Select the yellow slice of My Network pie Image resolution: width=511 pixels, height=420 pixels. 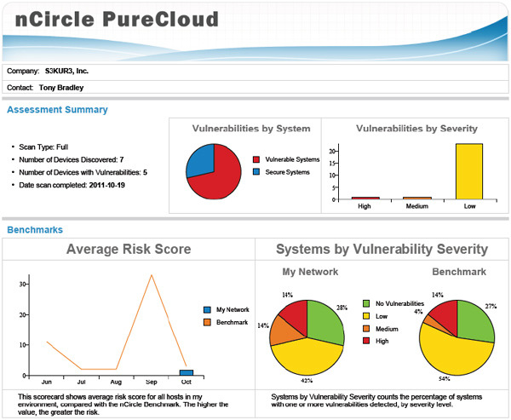point(307,357)
